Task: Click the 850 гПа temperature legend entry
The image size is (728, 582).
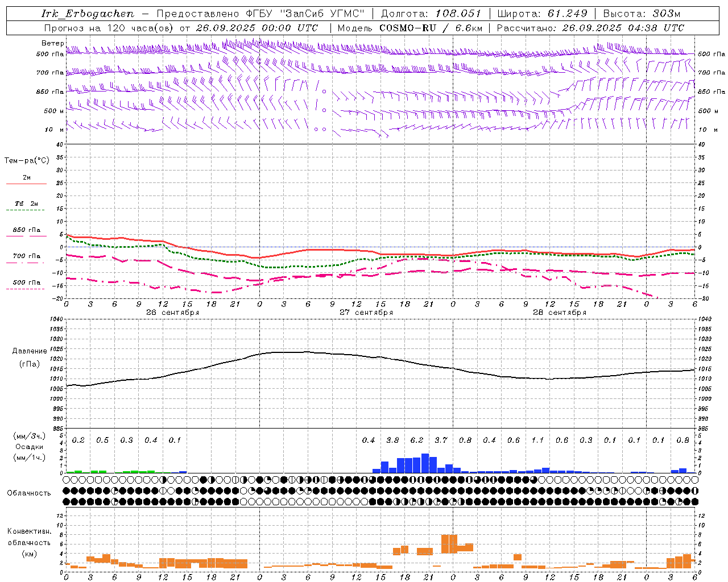Action: point(27,230)
